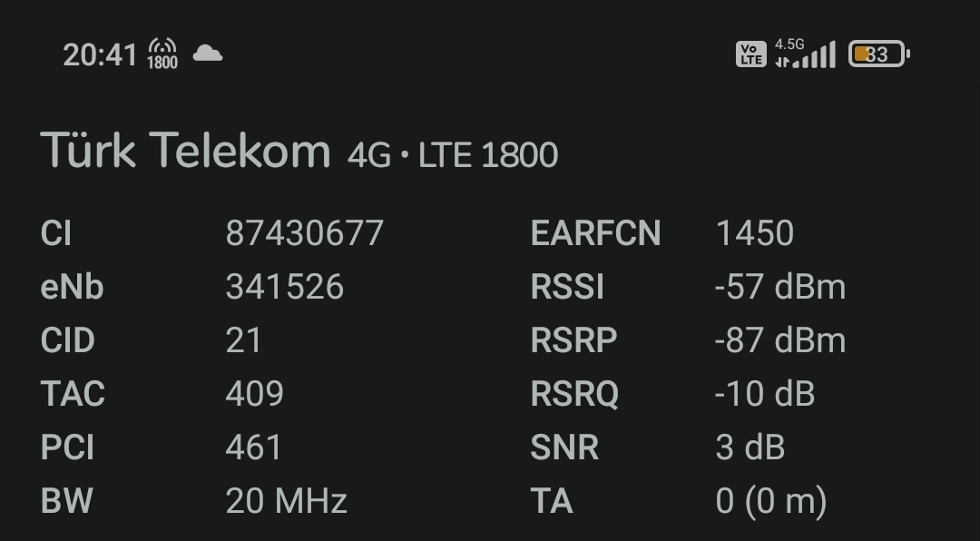This screenshot has height=541, width=980.
Task: Select the eNb value 341526
Action: point(284,287)
